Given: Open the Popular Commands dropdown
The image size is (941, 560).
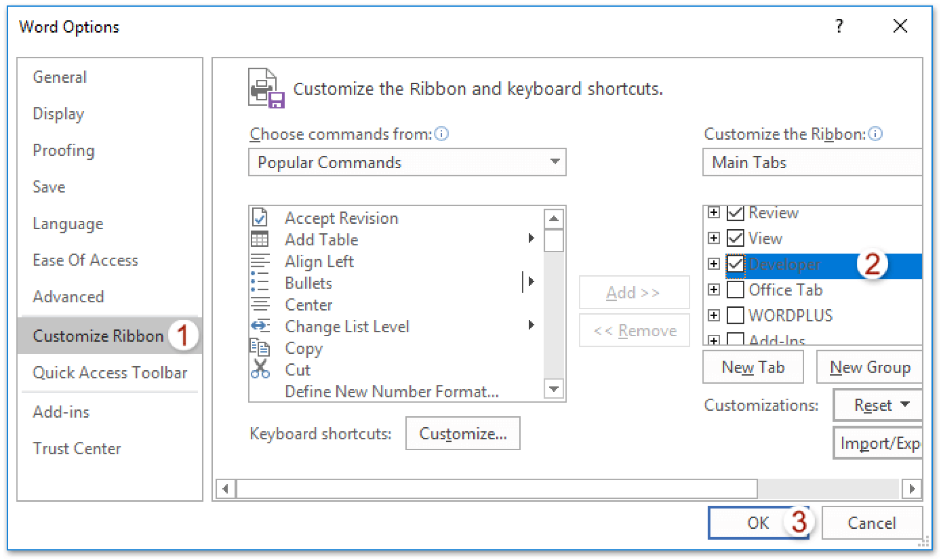Looking at the screenshot, I should click(x=555, y=162).
